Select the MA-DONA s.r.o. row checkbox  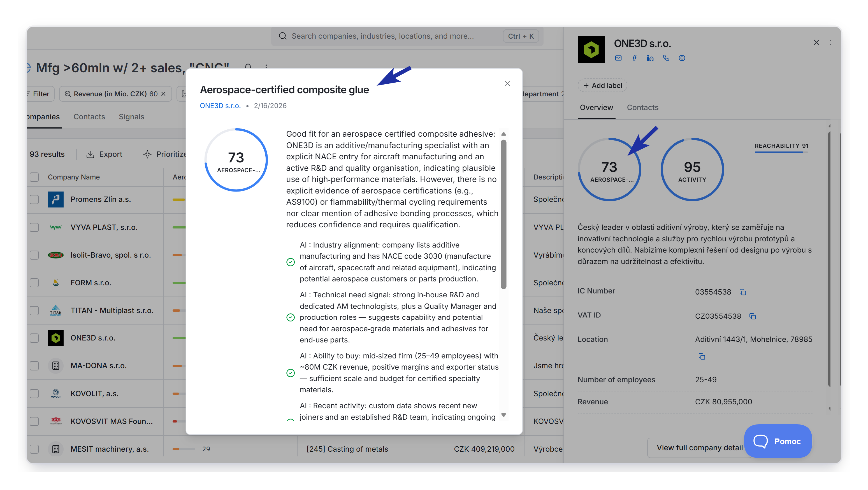pos(34,366)
